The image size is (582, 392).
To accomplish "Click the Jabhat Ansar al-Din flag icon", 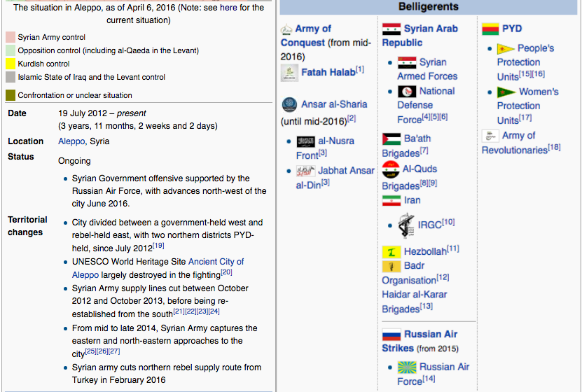I will (305, 171).
